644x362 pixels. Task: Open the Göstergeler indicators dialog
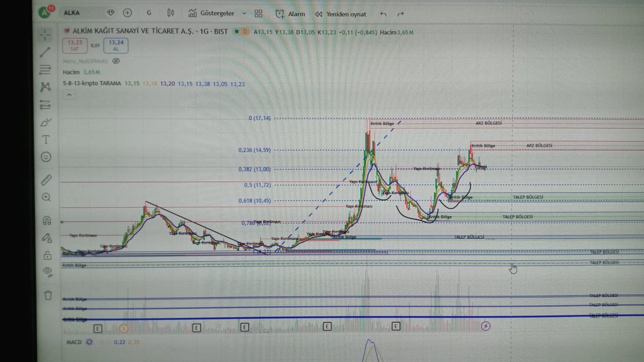211,13
